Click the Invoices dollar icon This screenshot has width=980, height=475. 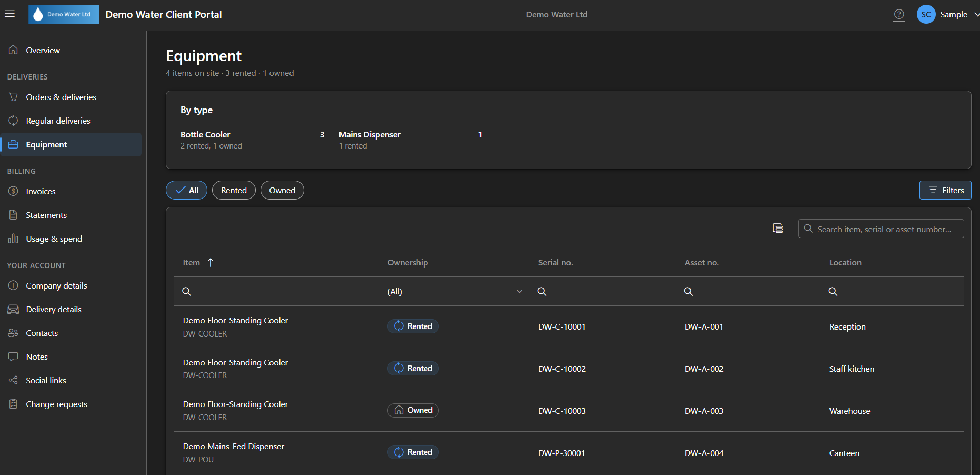click(13, 191)
